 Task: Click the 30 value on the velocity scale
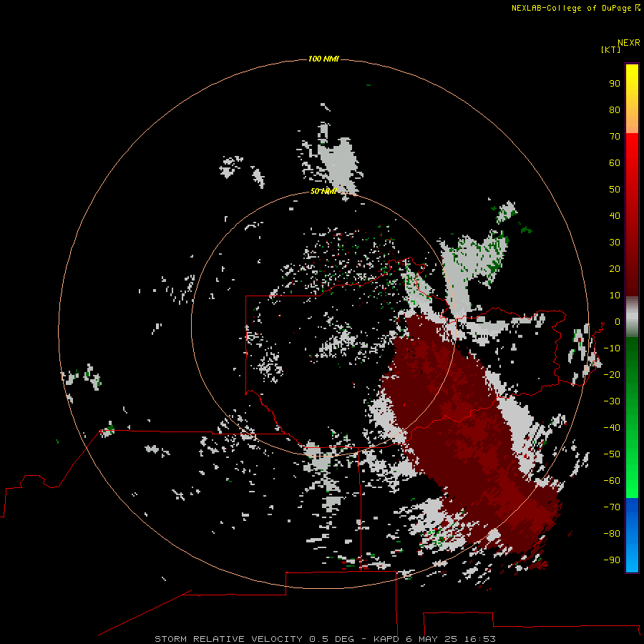tap(615, 243)
